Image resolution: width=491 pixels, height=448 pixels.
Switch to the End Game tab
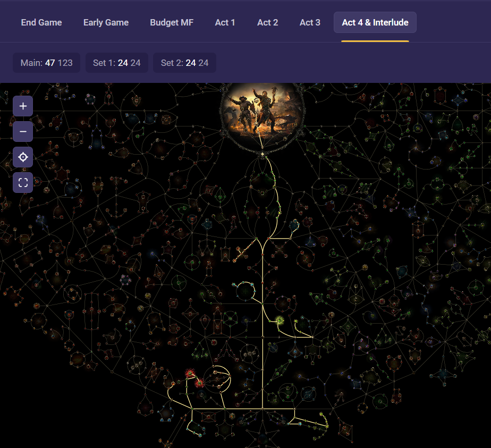tap(41, 22)
